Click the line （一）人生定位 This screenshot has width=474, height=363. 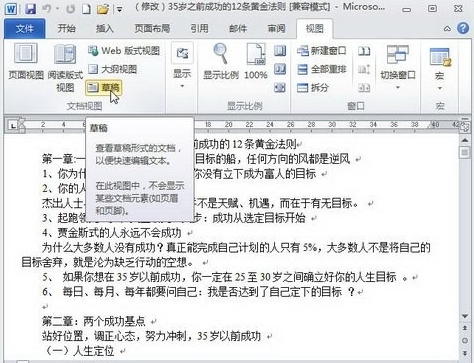[79, 351]
